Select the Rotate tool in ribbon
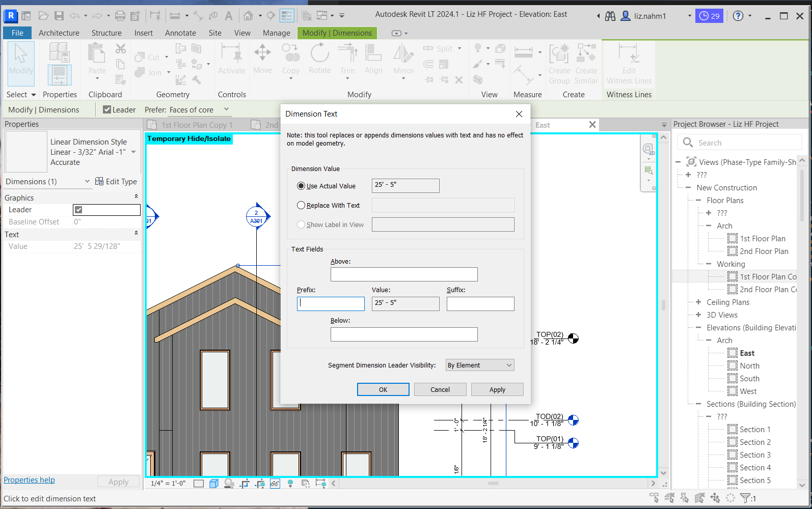812x509 pixels. tap(319, 53)
